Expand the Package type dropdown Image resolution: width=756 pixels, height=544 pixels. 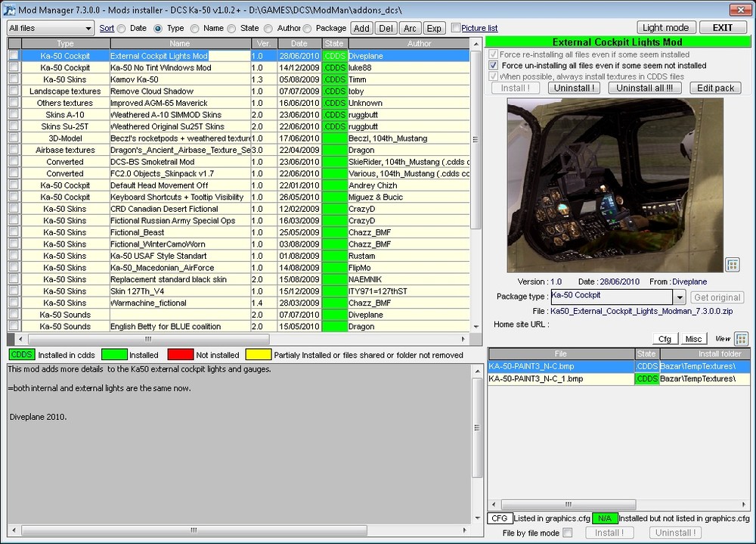(x=679, y=297)
